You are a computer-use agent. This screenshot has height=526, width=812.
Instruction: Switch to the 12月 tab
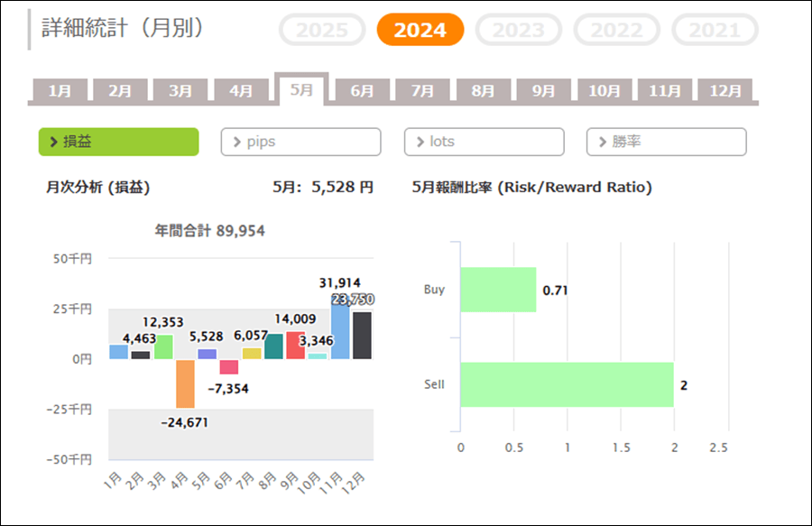tap(725, 90)
